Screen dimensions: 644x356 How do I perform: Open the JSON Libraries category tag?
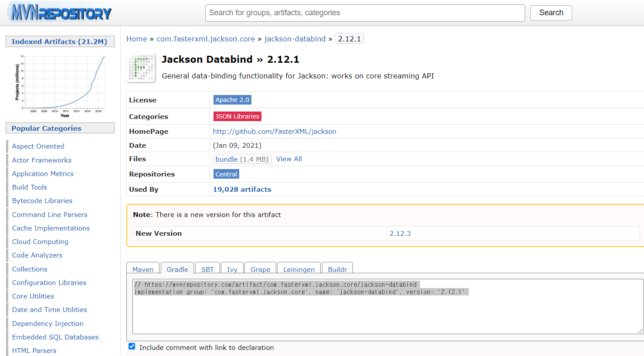(237, 116)
